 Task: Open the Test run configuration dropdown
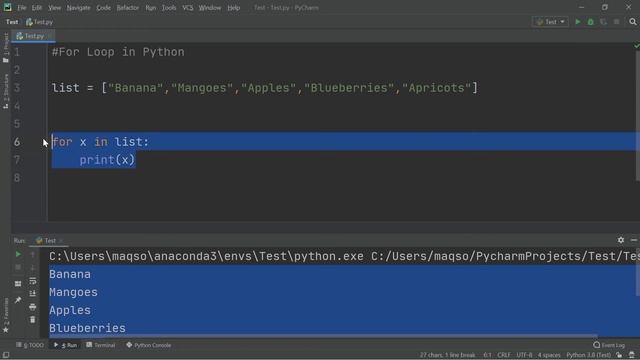pos(550,22)
